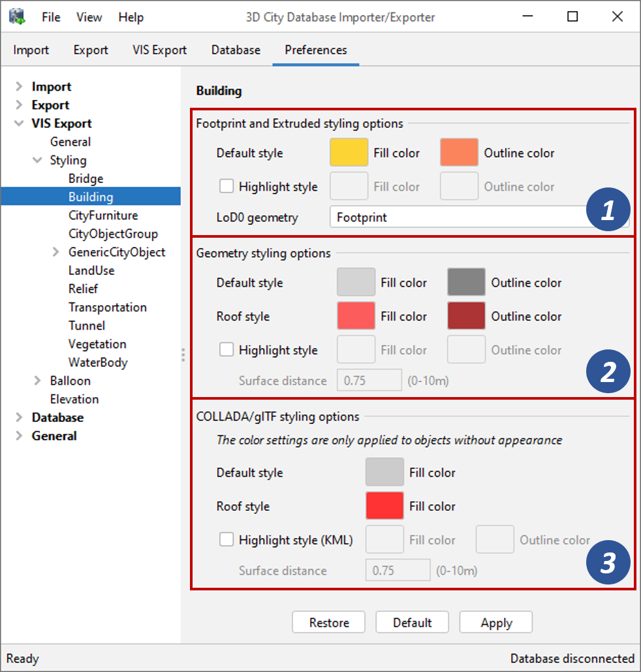
Task: Expand the Import tree node
Action: 19,87
